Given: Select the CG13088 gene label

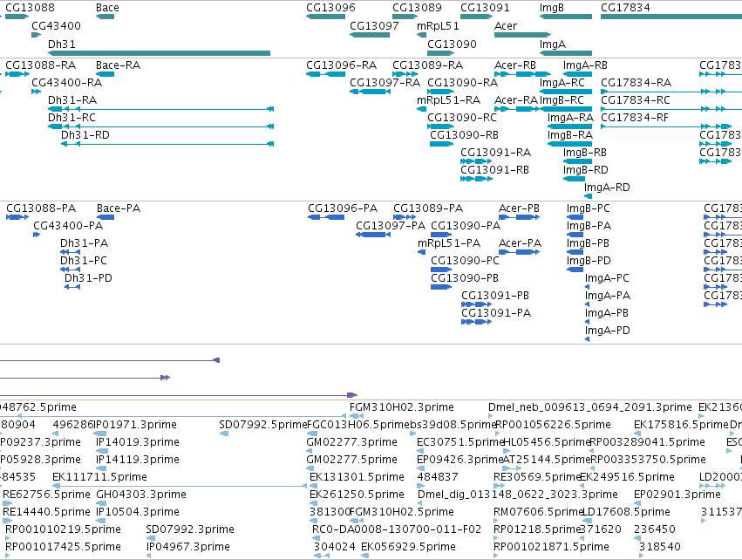Looking at the screenshot, I should (x=30, y=8).
